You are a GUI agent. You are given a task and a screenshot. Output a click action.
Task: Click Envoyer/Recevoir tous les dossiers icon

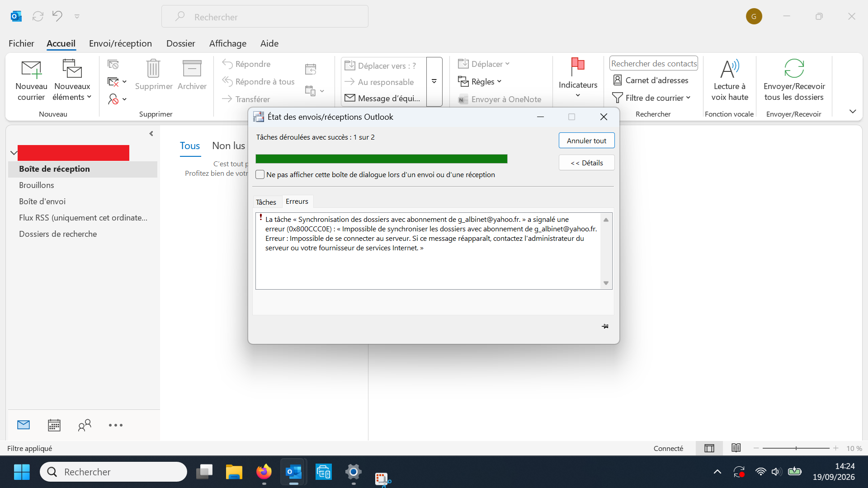(794, 69)
